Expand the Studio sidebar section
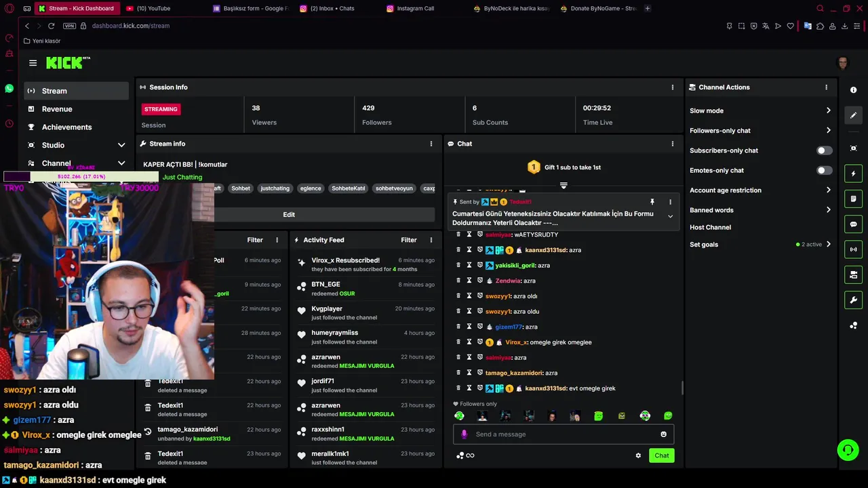 pyautogui.click(x=121, y=145)
